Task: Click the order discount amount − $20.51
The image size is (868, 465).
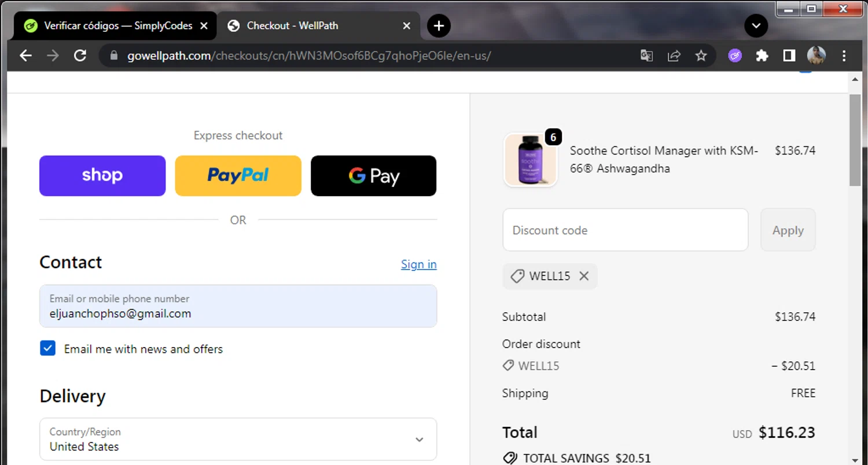Action: click(x=793, y=366)
